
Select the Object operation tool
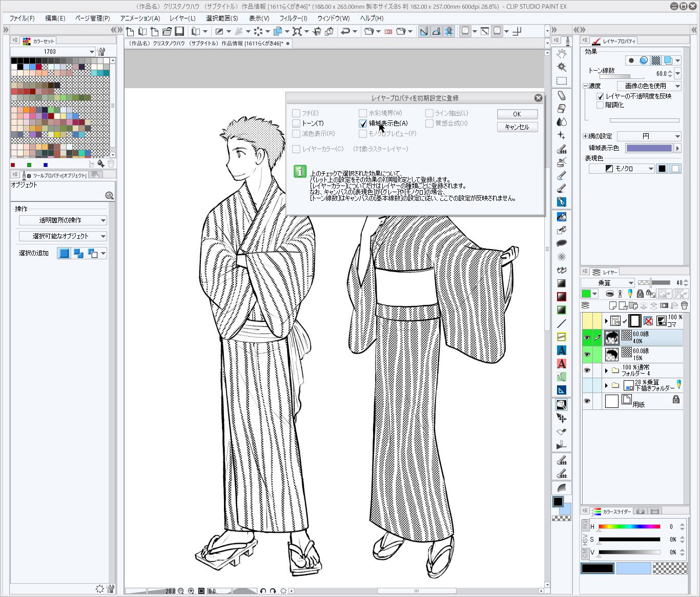562,405
